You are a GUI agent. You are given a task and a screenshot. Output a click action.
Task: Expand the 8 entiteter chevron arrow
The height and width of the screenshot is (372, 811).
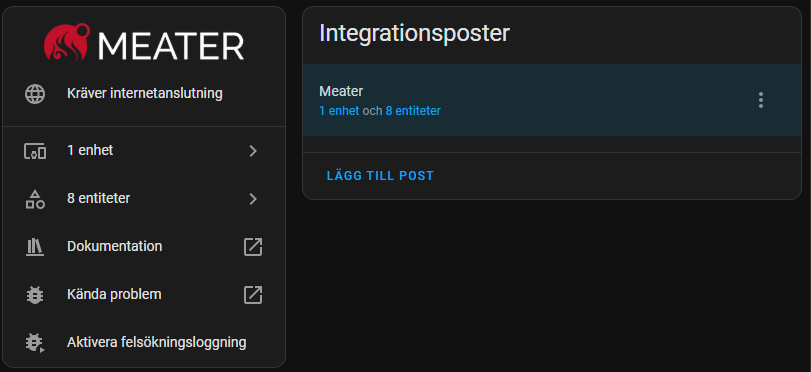pyautogui.click(x=253, y=199)
